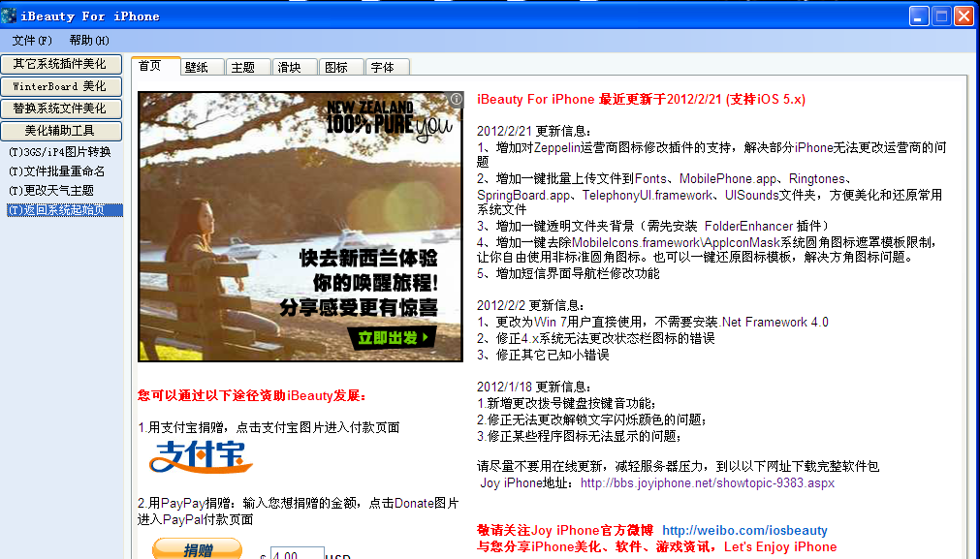Screen dimensions: 980x559
Task: Click the iBeauty For iPhone 最近更新于 headline
Action: pos(642,100)
